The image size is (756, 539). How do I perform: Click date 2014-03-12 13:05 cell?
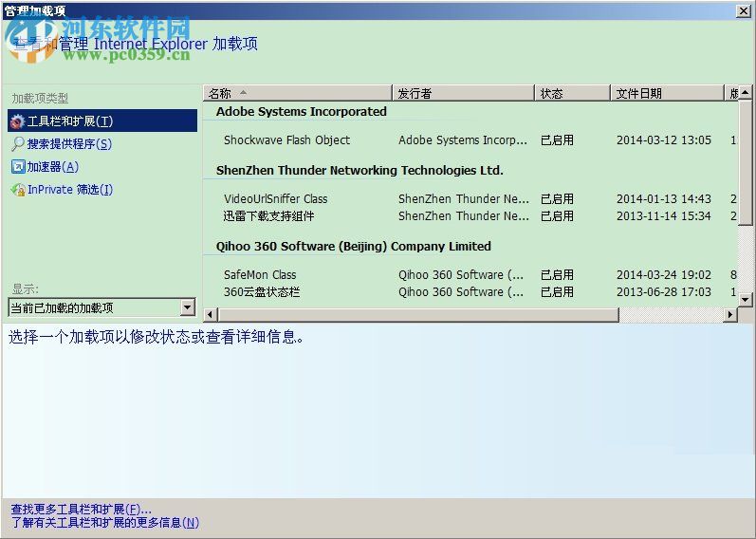[663, 139]
